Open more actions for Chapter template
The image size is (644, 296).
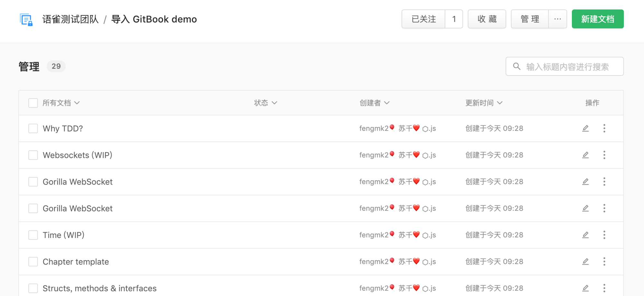pyautogui.click(x=604, y=261)
